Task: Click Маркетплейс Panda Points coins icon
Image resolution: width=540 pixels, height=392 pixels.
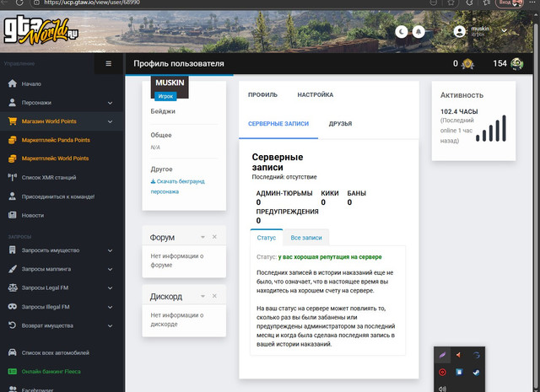Action: point(13,140)
